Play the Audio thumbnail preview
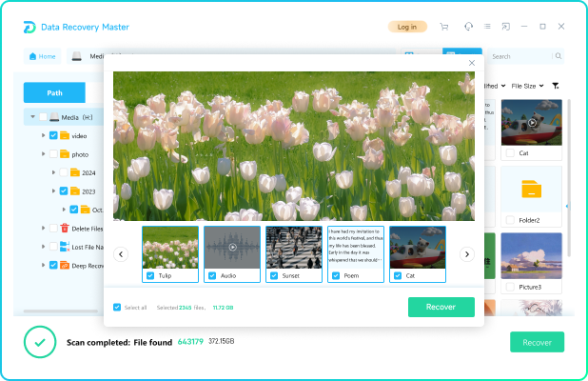The width and height of the screenshot is (588, 381). pos(232,247)
